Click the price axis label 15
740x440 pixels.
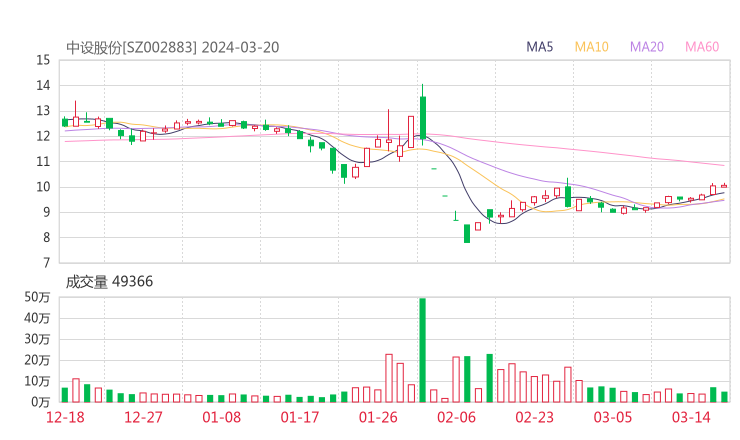(x=43, y=60)
